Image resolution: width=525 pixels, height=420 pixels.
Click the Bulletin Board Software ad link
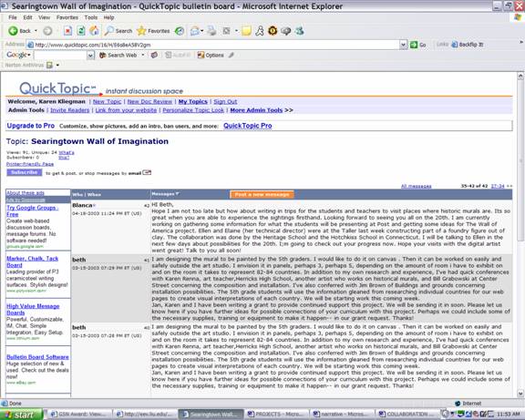click(x=37, y=357)
